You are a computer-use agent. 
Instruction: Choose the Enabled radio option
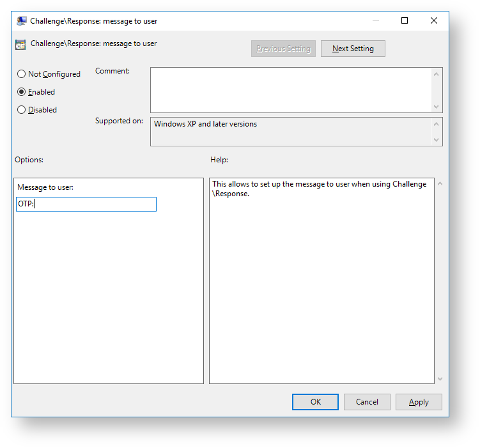(22, 92)
